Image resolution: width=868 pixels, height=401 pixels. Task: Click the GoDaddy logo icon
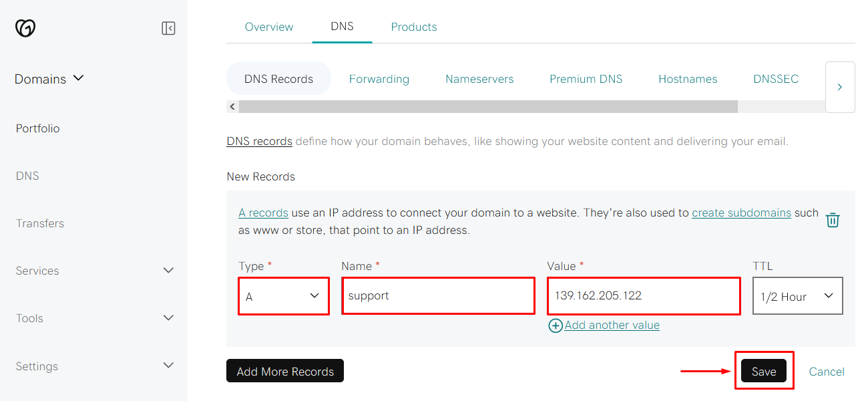point(25,27)
